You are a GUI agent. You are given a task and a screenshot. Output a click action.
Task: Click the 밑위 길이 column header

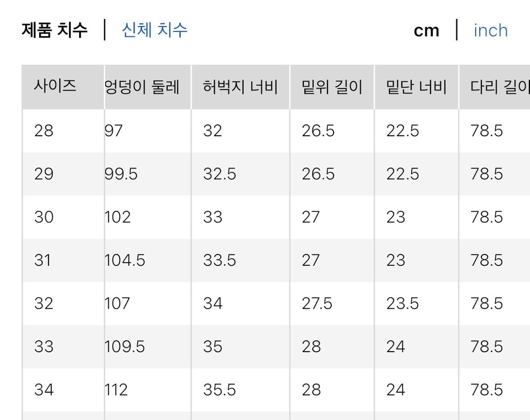coord(332,87)
